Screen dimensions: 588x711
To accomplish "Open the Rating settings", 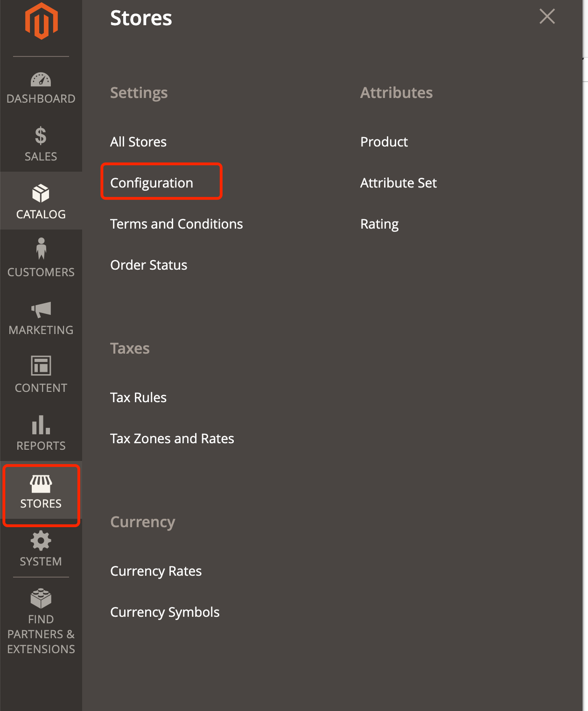I will (379, 224).
